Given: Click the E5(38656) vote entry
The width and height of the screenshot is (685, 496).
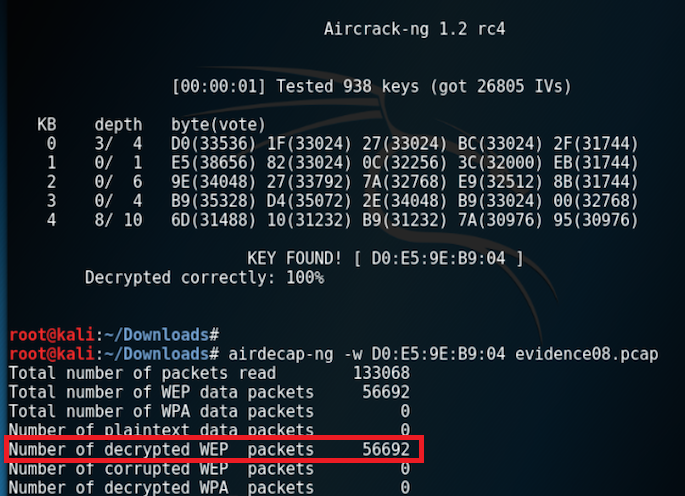Looking at the screenshot, I should tap(213, 163).
